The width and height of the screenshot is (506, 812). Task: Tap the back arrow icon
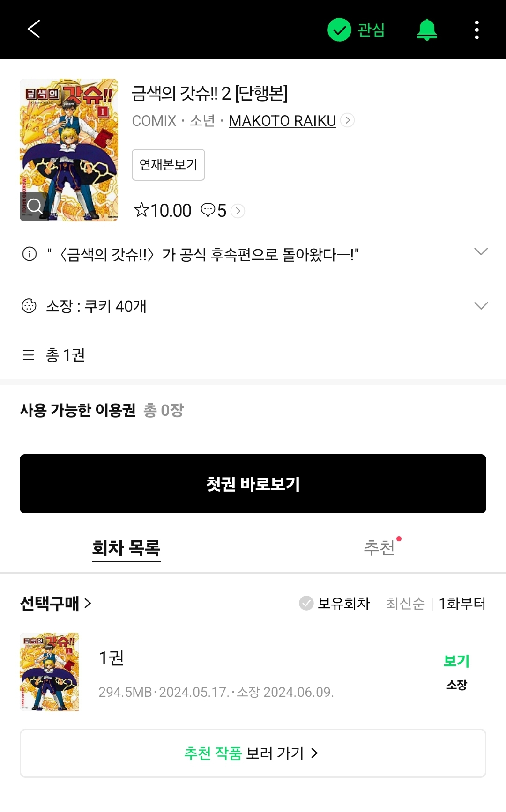coord(34,29)
